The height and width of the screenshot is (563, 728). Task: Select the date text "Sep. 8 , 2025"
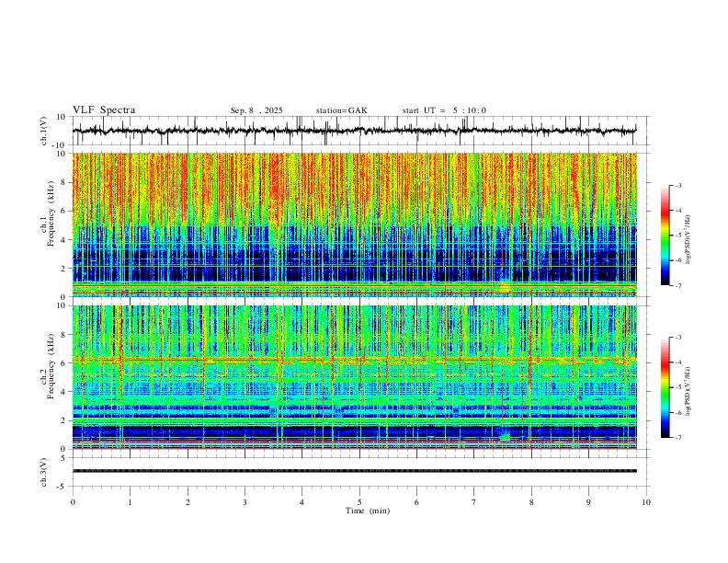tap(256, 110)
